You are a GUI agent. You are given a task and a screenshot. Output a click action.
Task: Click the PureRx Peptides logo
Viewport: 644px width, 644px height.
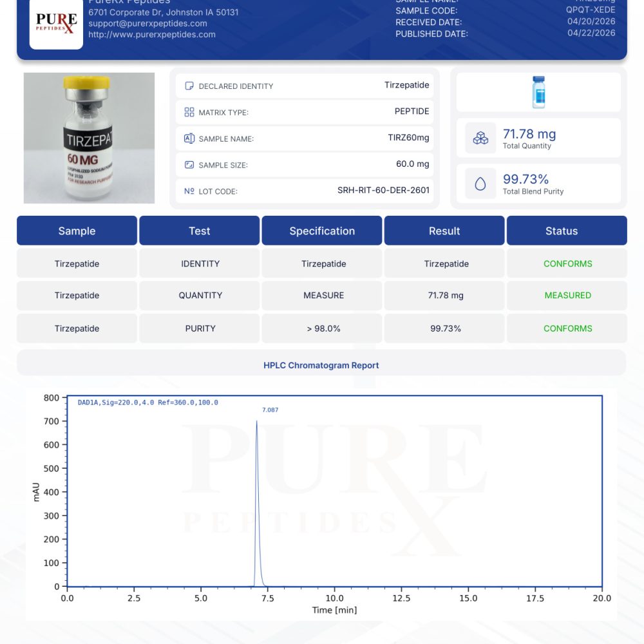[56, 24]
